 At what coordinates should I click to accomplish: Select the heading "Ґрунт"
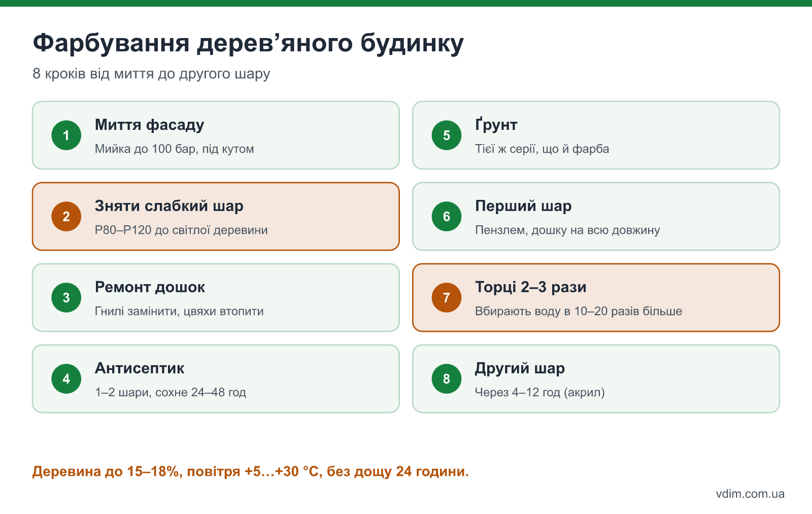(x=496, y=125)
